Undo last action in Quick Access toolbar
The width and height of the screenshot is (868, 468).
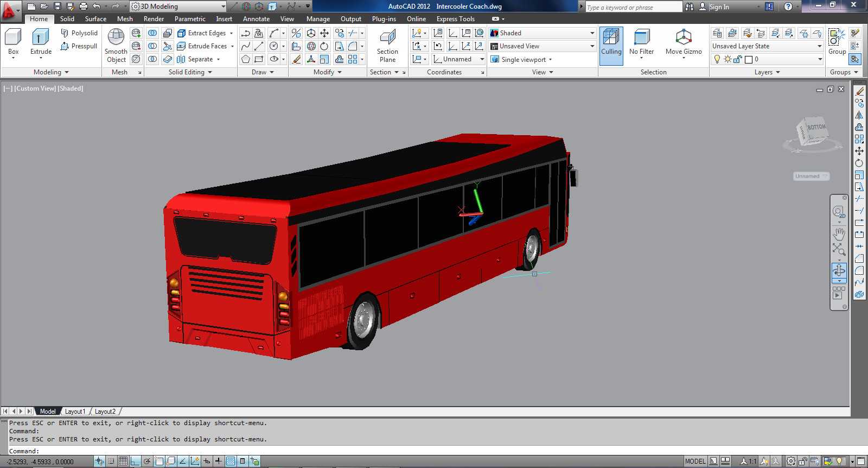[x=97, y=7]
